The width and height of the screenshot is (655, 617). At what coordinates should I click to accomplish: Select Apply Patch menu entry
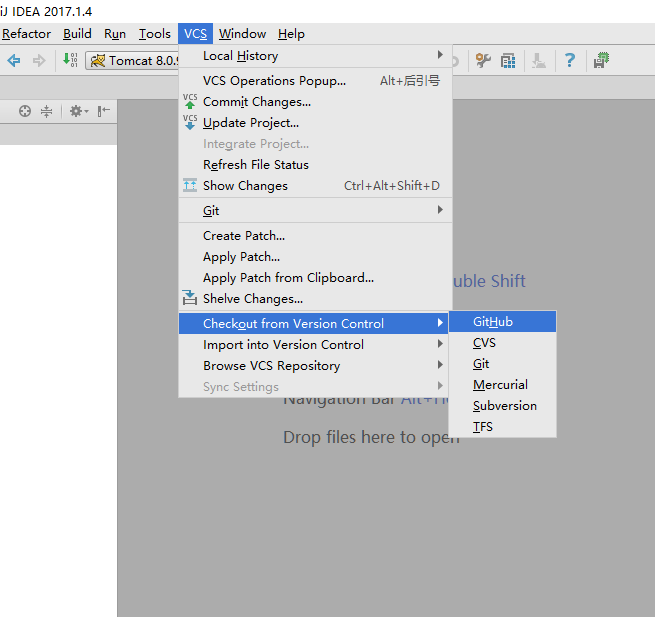pos(315,256)
